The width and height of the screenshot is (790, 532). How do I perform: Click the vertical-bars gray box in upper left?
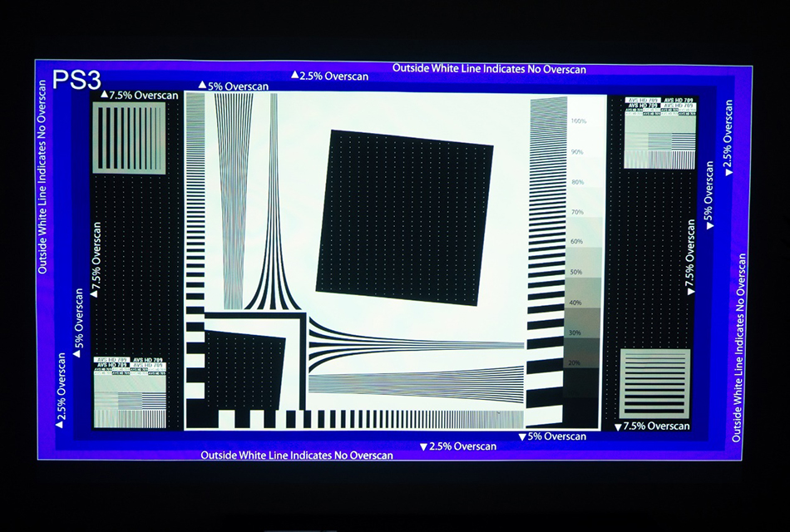[129, 138]
